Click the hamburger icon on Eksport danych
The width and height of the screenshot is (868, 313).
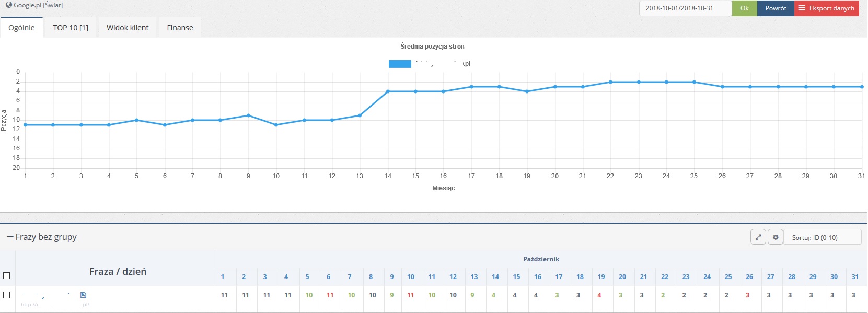coord(802,8)
